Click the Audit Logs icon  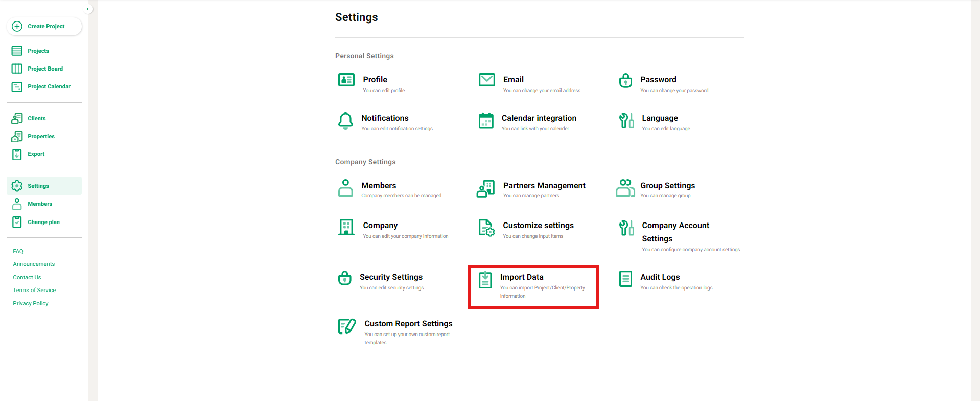tap(625, 279)
